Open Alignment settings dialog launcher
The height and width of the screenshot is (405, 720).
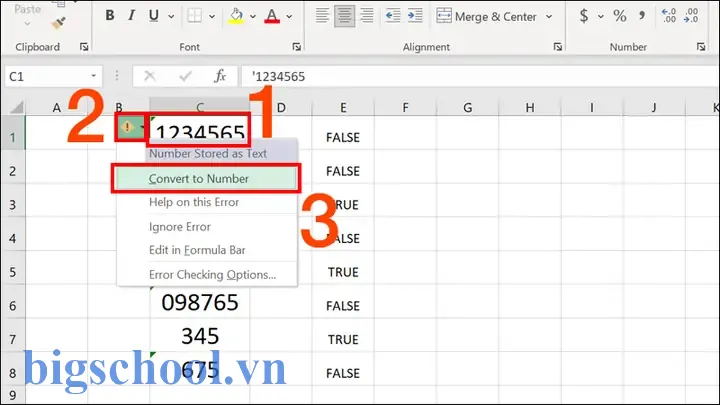coord(558,47)
